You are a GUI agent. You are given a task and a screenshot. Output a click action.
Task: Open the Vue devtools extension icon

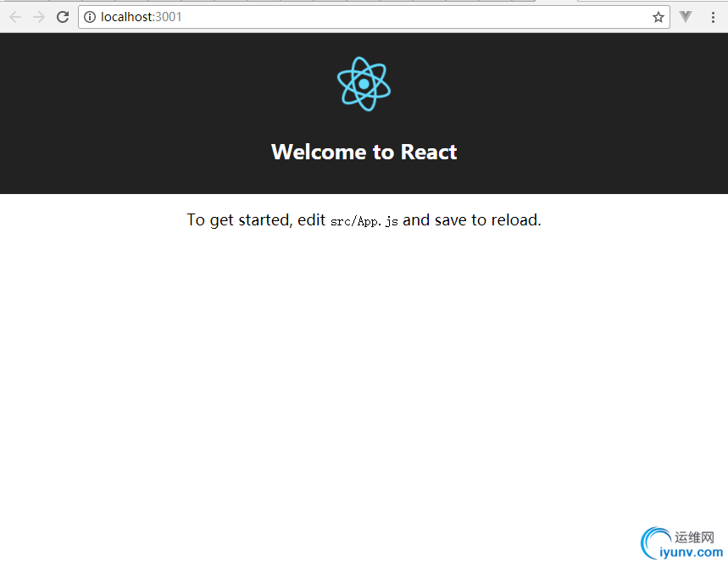click(x=686, y=17)
